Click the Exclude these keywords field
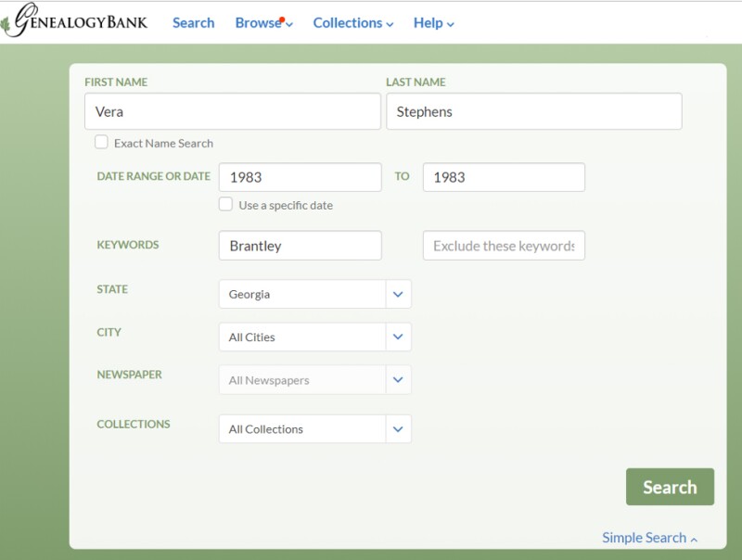 pos(504,246)
